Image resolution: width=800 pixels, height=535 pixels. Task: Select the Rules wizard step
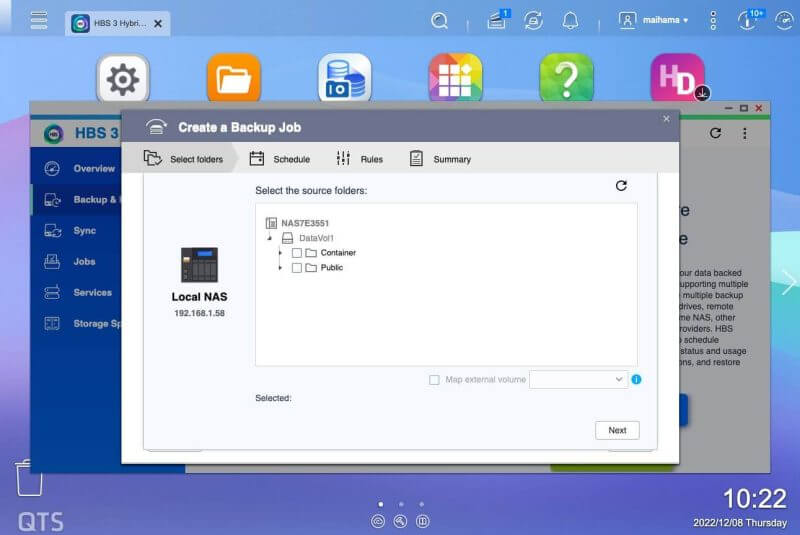tap(359, 159)
